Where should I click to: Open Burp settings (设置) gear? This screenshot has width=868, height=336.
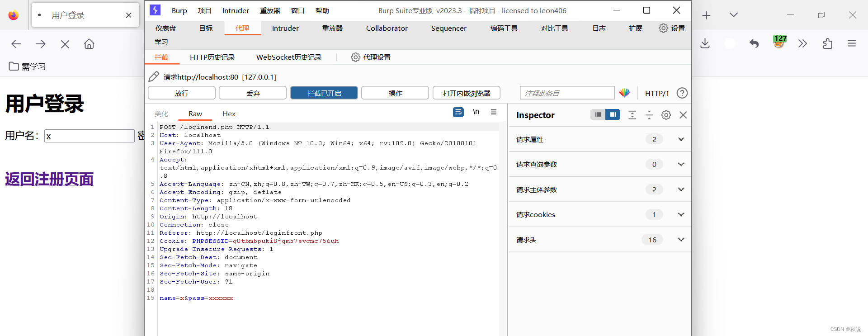pos(663,28)
